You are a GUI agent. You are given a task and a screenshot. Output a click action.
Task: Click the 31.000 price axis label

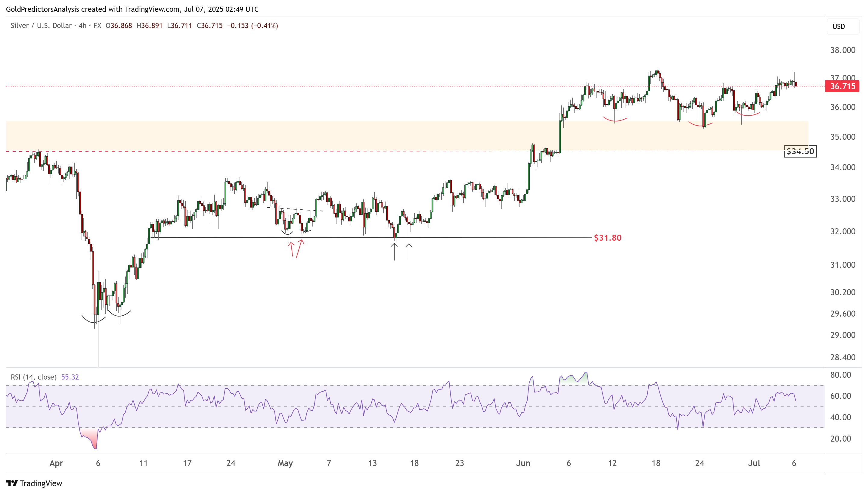click(843, 265)
